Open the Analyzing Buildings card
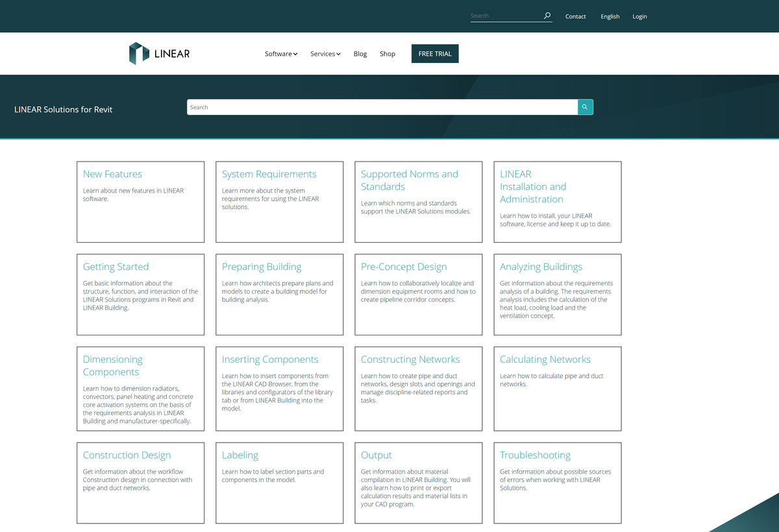Image resolution: width=779 pixels, height=532 pixels. [558, 295]
